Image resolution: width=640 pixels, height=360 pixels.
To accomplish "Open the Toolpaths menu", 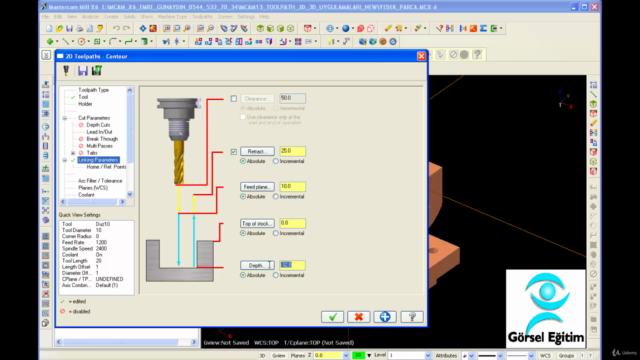I will point(202,17).
